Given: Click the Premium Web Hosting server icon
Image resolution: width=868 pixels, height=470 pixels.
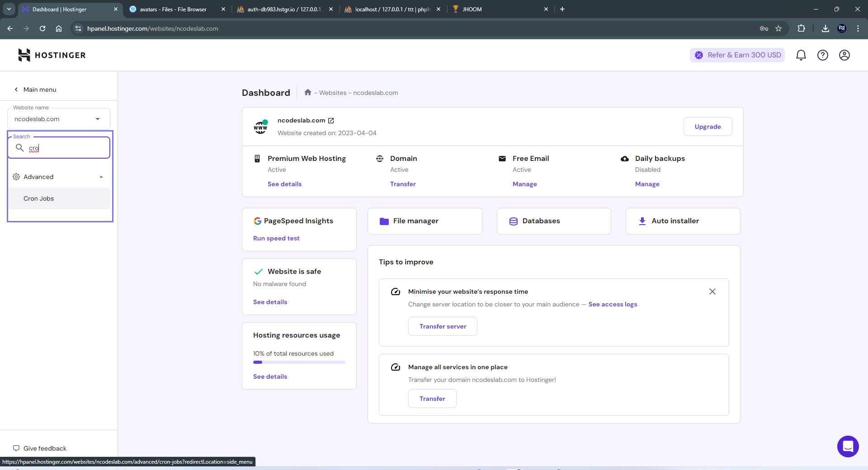Looking at the screenshot, I should (257, 159).
